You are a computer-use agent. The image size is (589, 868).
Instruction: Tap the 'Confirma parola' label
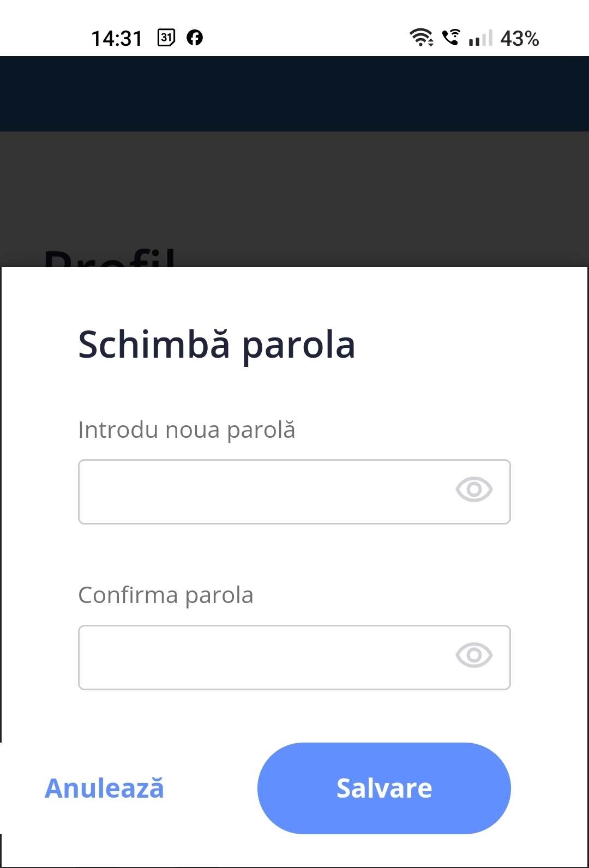(x=166, y=595)
